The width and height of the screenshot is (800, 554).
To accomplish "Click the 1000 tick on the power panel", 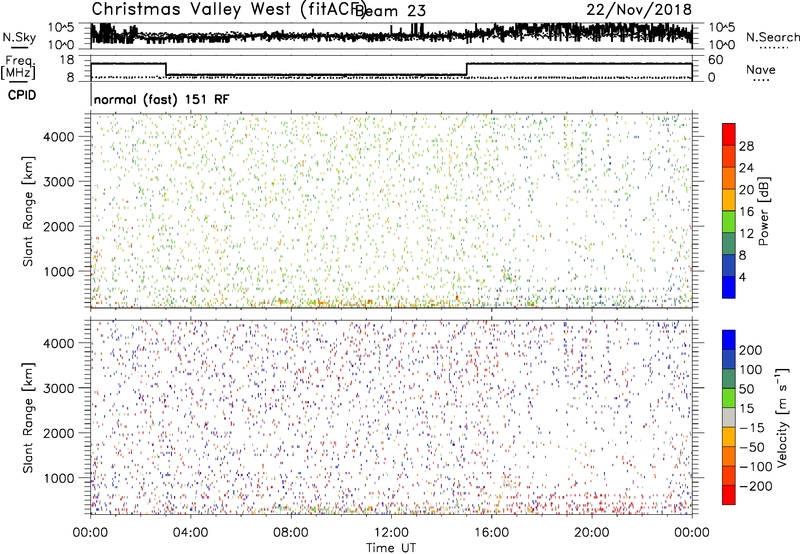I will coord(59,271).
